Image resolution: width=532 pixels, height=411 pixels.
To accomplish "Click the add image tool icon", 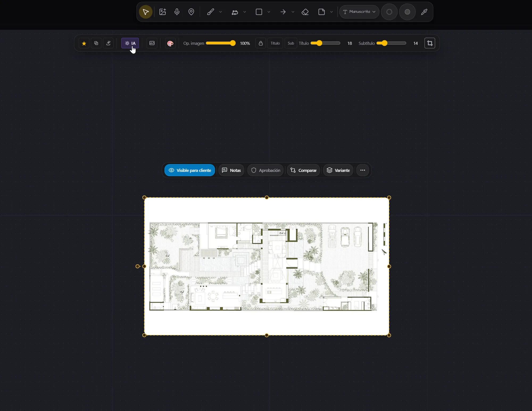I will coord(163,12).
